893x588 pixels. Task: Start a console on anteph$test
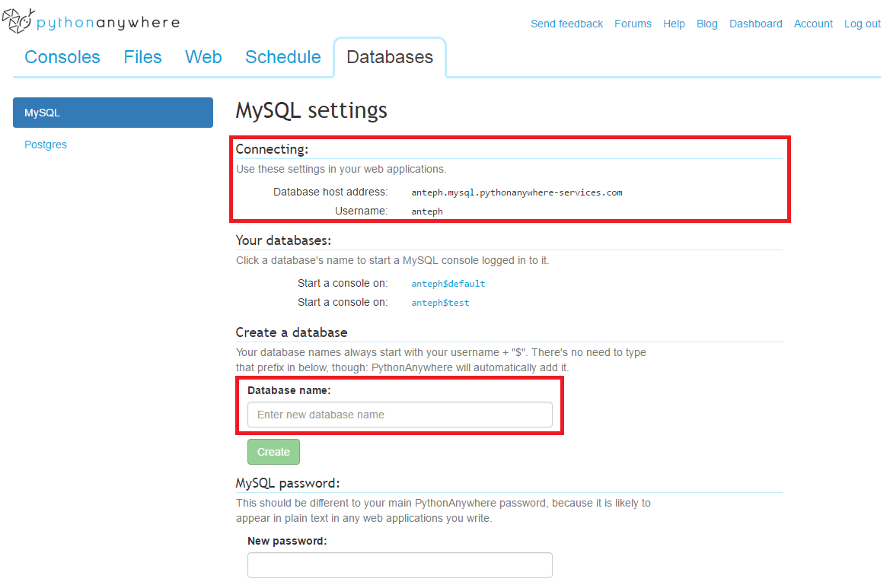pyautogui.click(x=440, y=303)
